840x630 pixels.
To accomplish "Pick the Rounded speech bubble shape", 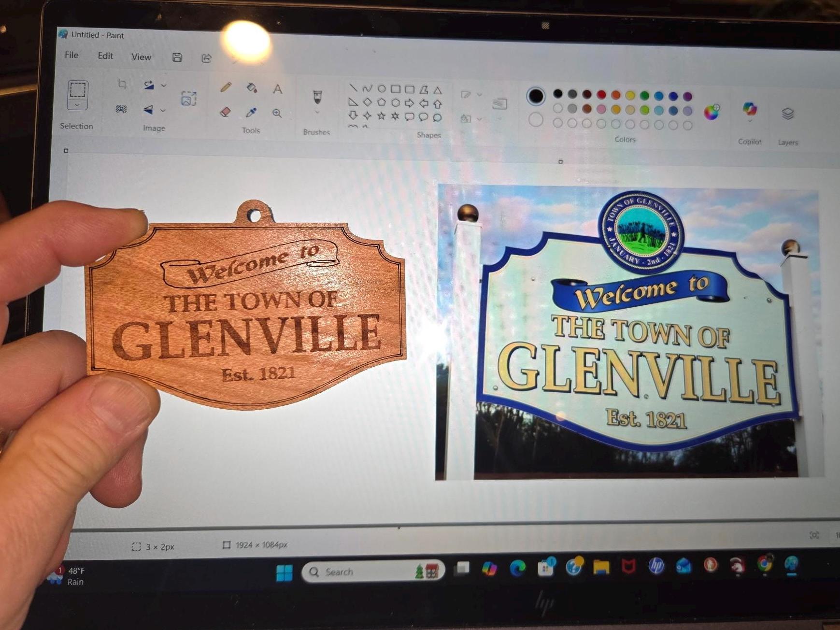I will pyautogui.click(x=409, y=116).
